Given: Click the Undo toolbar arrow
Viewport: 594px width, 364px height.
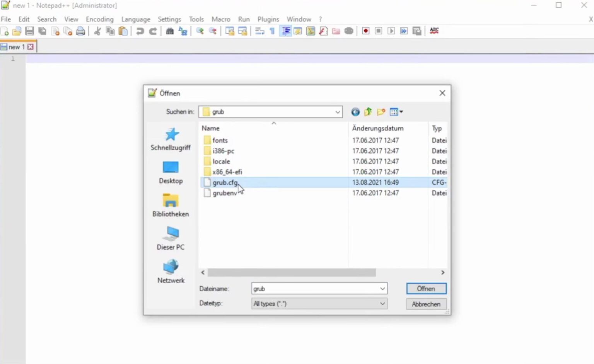Looking at the screenshot, I should pos(140,31).
